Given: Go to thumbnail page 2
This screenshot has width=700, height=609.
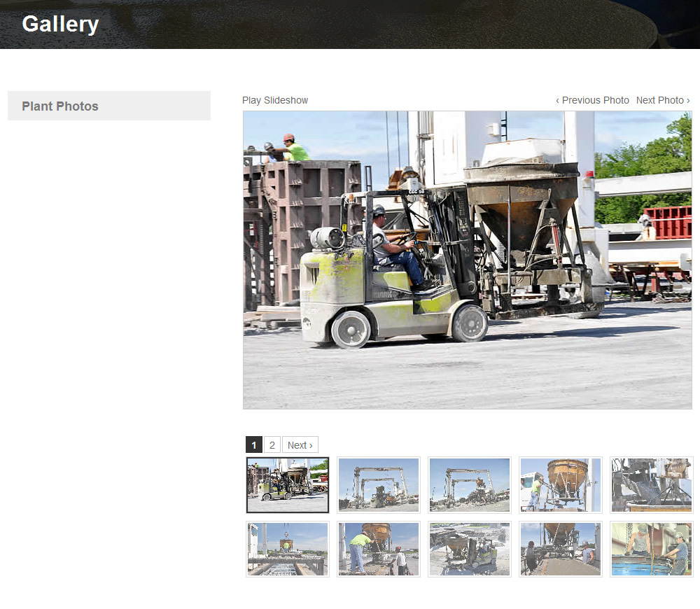Looking at the screenshot, I should (272, 444).
